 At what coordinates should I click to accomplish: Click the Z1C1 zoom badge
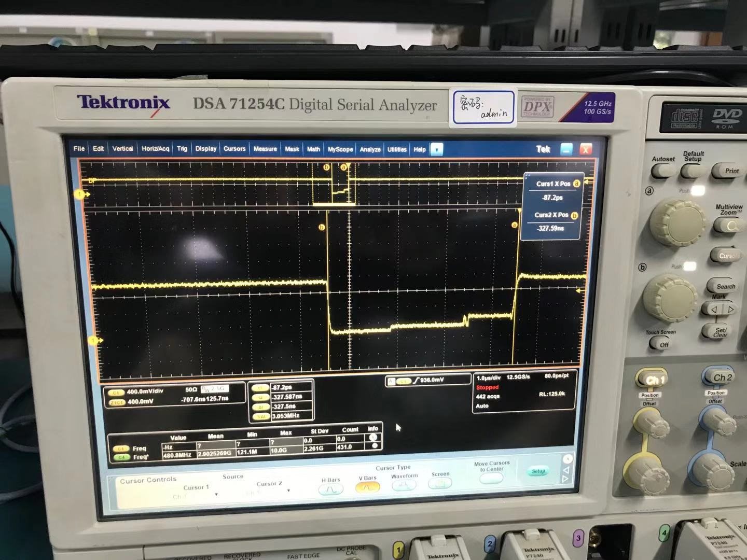click(x=116, y=402)
